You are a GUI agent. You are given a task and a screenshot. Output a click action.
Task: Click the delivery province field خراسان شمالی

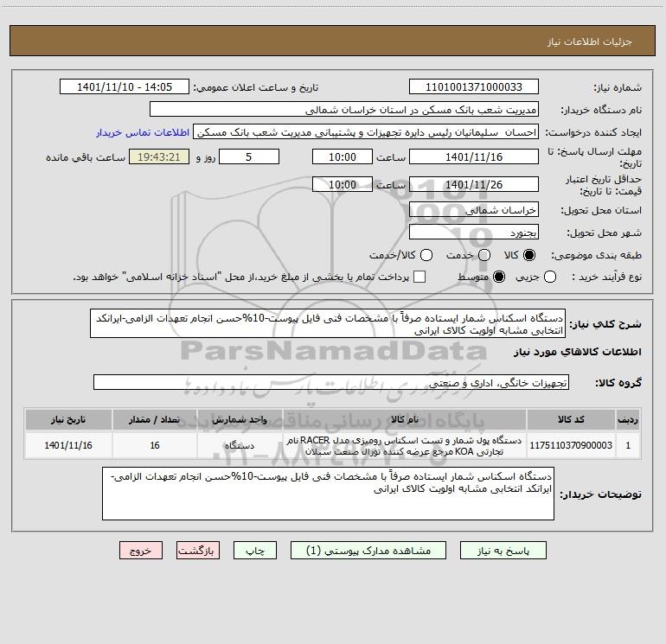[x=474, y=210]
